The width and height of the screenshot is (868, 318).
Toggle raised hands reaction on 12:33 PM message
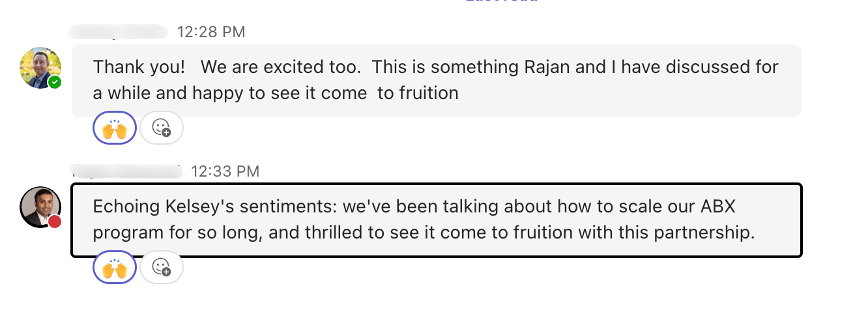(115, 267)
